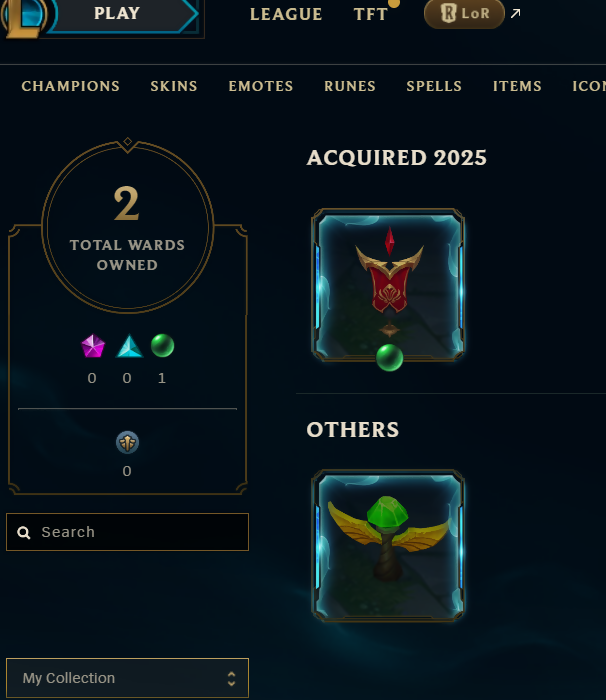Select the Runes tab
The width and height of the screenshot is (606, 700).
tap(350, 86)
